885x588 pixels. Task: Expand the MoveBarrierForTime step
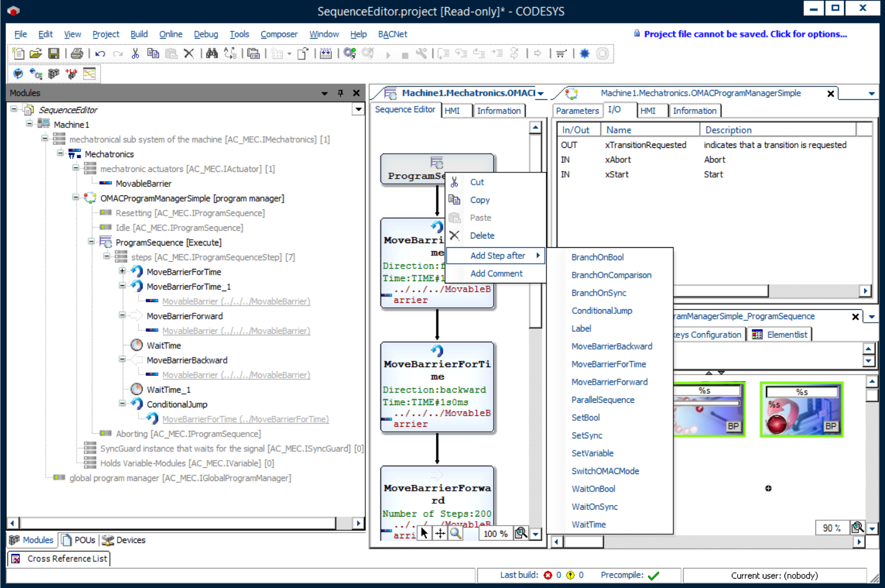(122, 271)
